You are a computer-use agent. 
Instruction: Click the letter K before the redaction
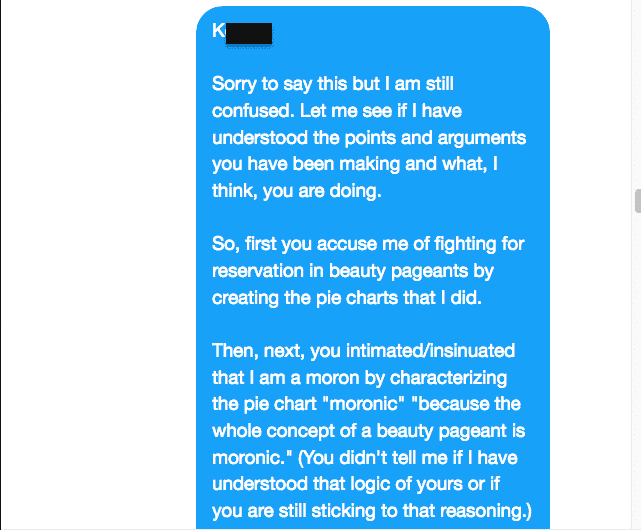(x=219, y=31)
